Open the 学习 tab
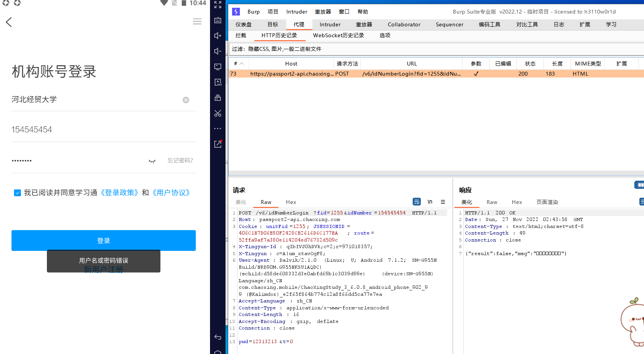This screenshot has width=644, height=354. pos(611,24)
